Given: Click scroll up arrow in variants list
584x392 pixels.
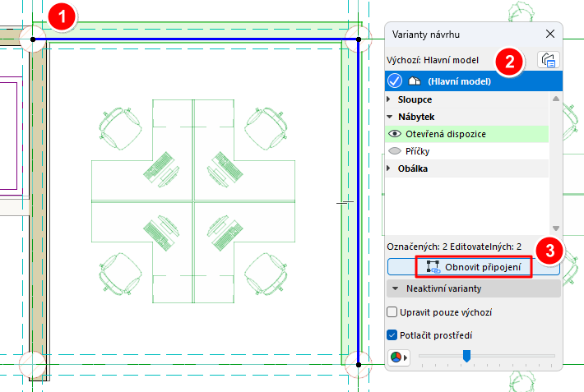Looking at the screenshot, I should coord(556,99).
